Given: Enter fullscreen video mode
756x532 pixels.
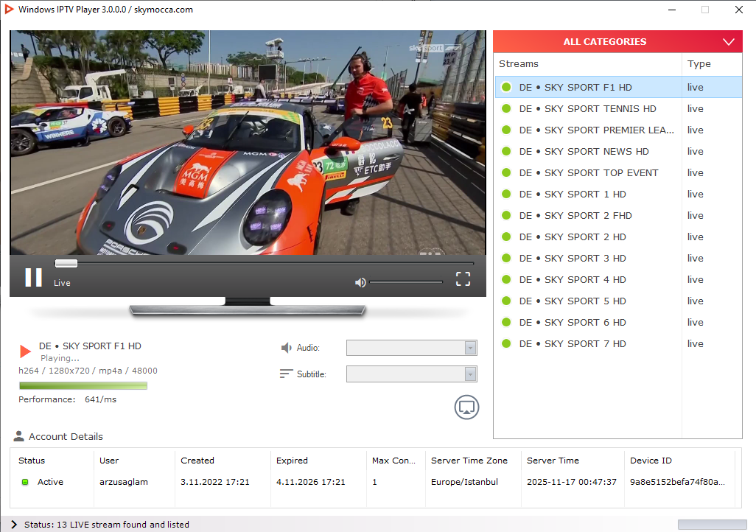Looking at the screenshot, I should point(463,279).
